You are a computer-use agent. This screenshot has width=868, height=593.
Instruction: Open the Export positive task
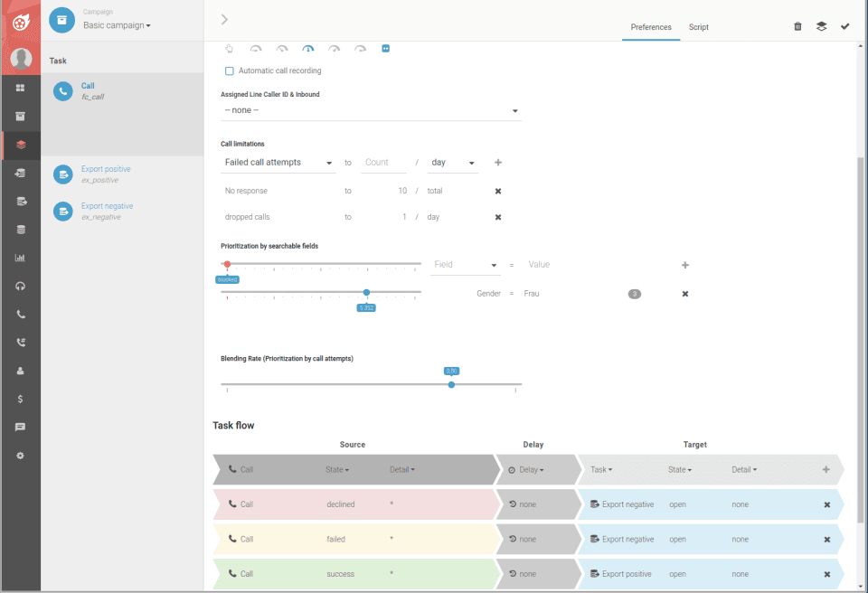coord(106,169)
